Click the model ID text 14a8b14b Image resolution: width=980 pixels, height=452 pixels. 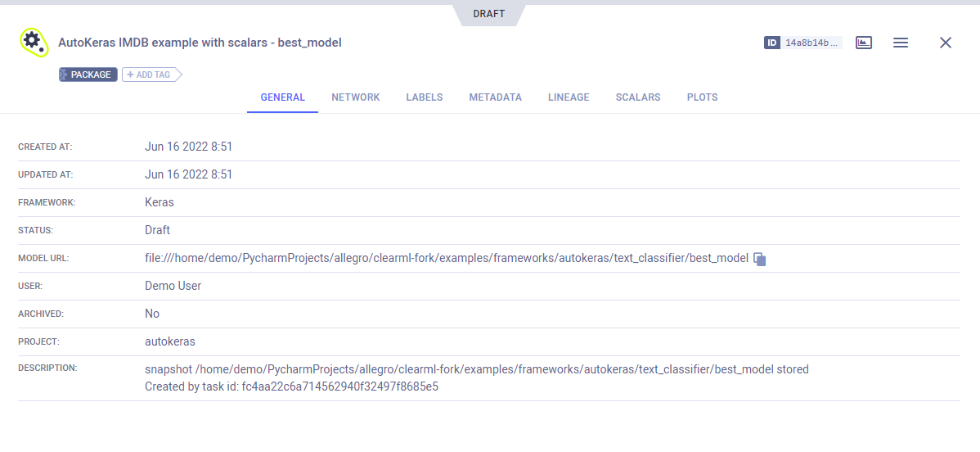point(811,43)
